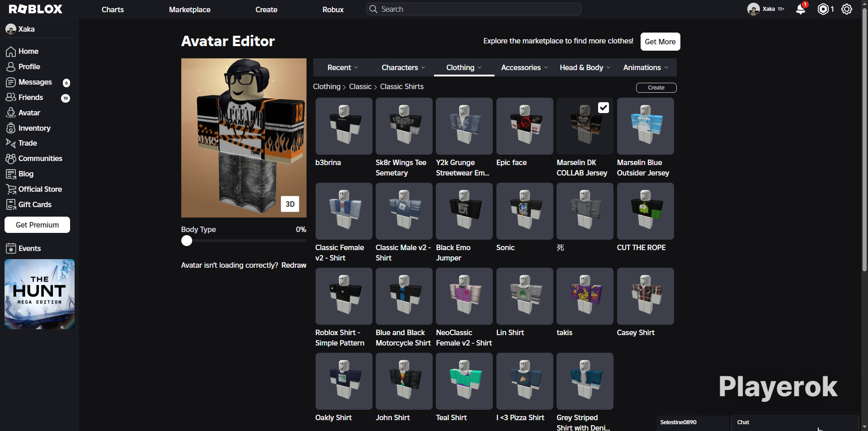Select the Y2k Grunge Streetwear shirt
Viewport: 868px width, 431px height.
pos(464,126)
